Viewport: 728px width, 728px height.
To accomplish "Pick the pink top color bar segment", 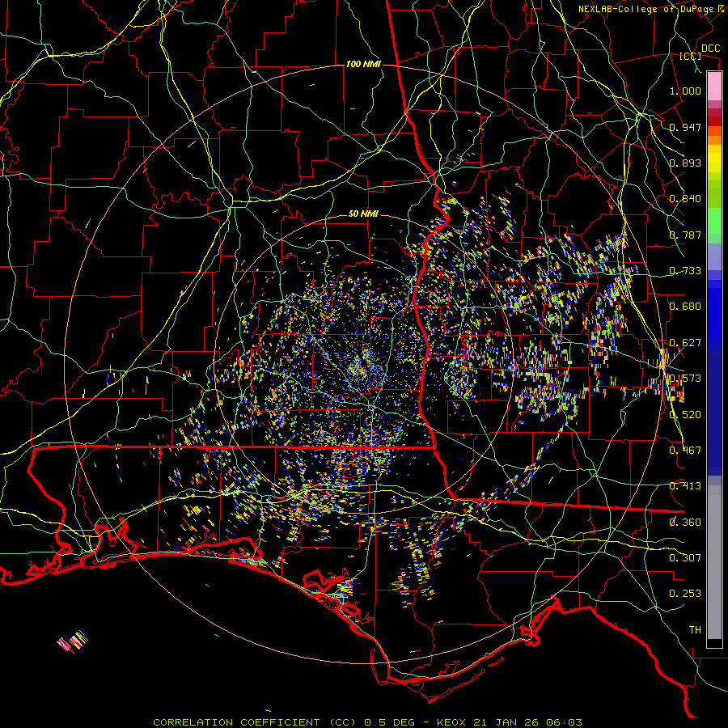I will click(714, 87).
